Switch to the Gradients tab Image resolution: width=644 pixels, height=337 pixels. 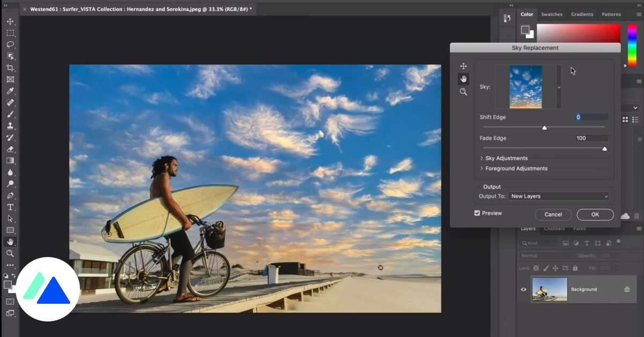click(582, 14)
